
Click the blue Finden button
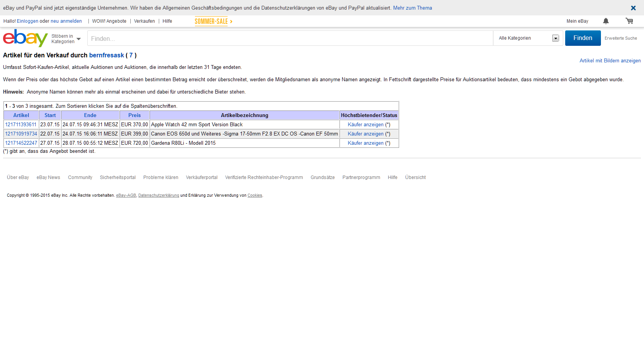[583, 38]
